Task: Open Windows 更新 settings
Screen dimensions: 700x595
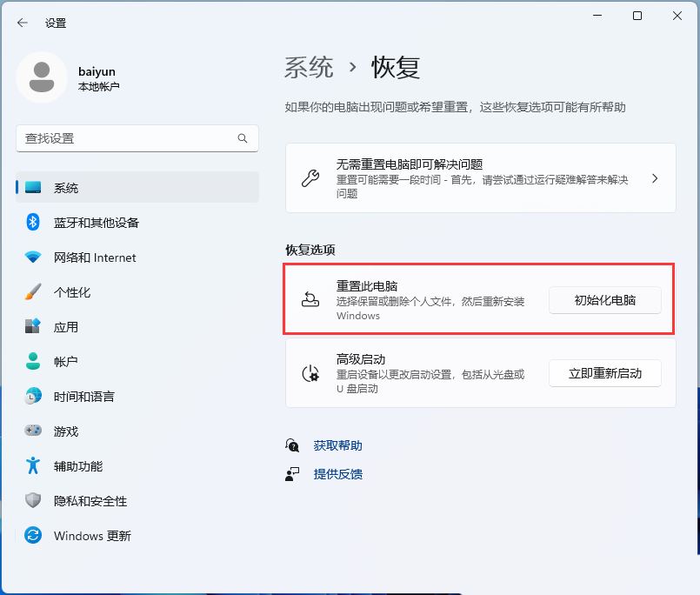Action: click(x=137, y=536)
